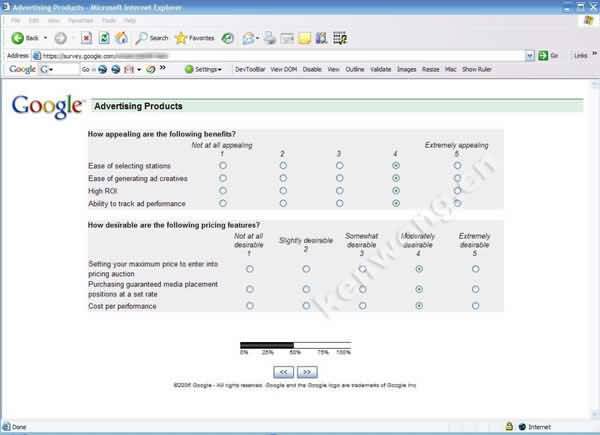The width and height of the screenshot is (600, 435).
Task: Choose 2 for Cost per performance
Action: (306, 306)
